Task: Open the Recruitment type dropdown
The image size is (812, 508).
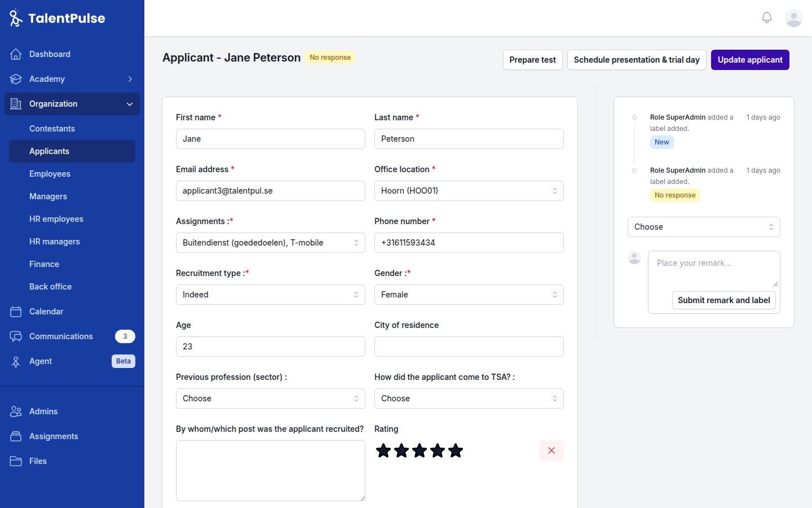Action: click(x=270, y=294)
